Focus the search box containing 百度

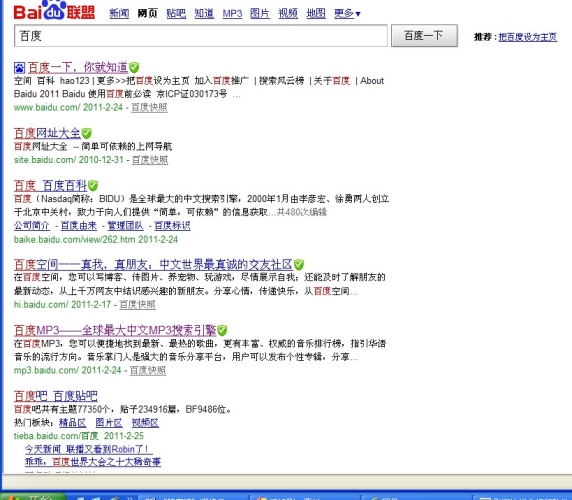click(201, 36)
